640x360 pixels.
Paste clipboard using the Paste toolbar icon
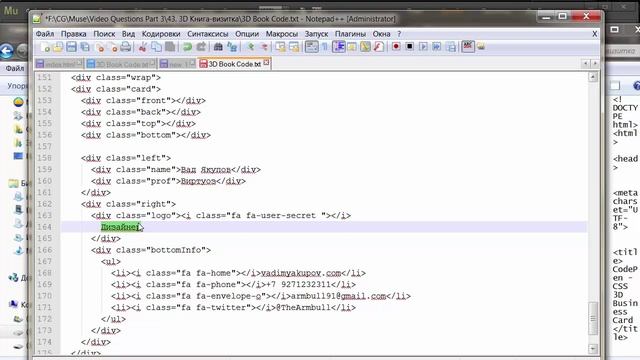(170, 47)
